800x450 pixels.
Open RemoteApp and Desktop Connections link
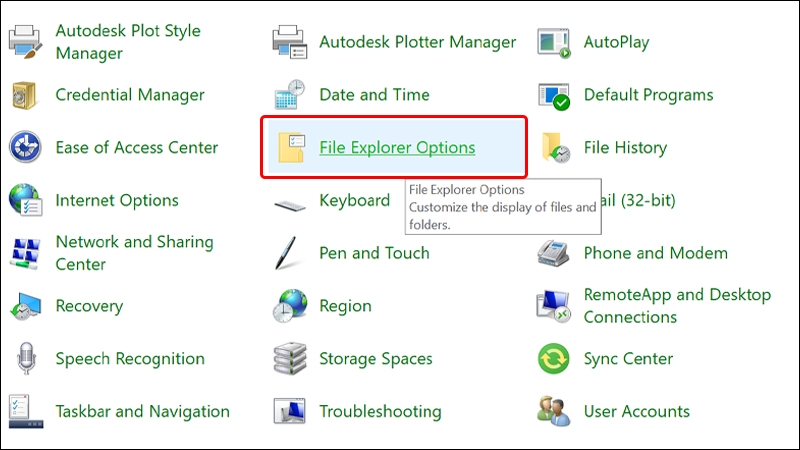pos(677,306)
